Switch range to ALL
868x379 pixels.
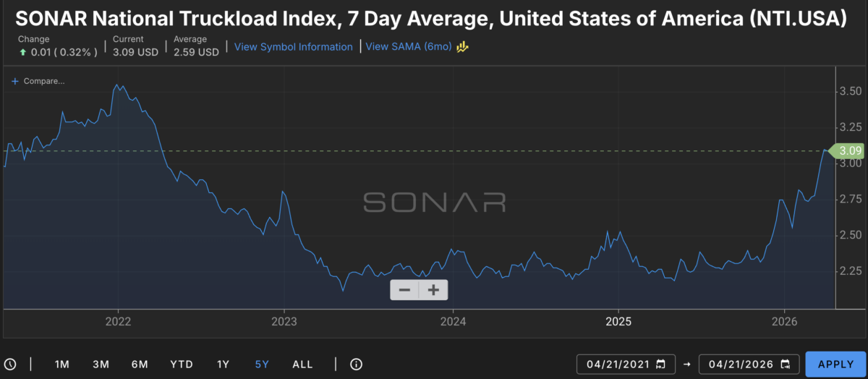click(302, 364)
